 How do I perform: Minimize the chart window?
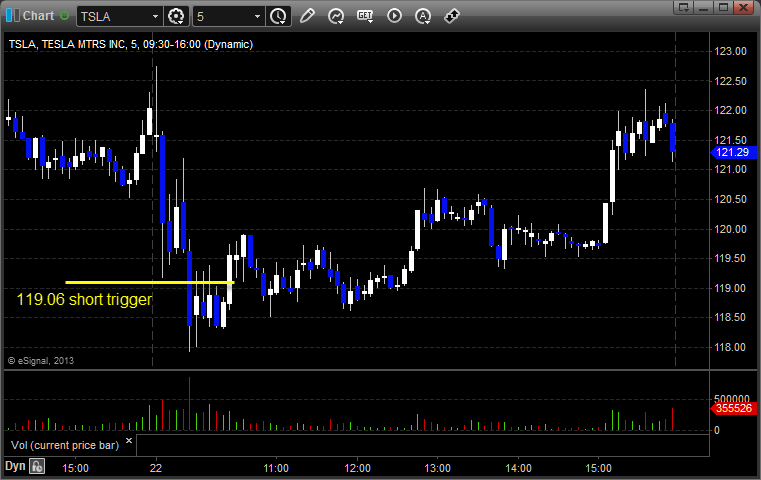[704, 7]
